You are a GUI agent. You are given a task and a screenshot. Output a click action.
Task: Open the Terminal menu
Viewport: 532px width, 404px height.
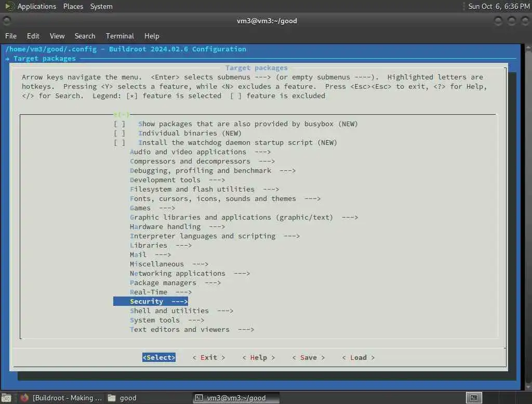(120, 36)
